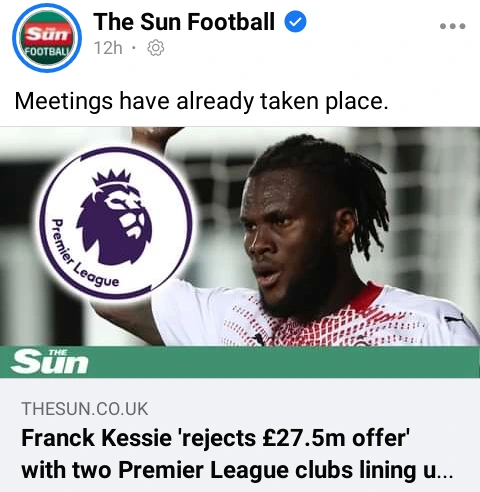480x492 pixels.
Task: Open the three-dot post options menu
Action: (452, 26)
